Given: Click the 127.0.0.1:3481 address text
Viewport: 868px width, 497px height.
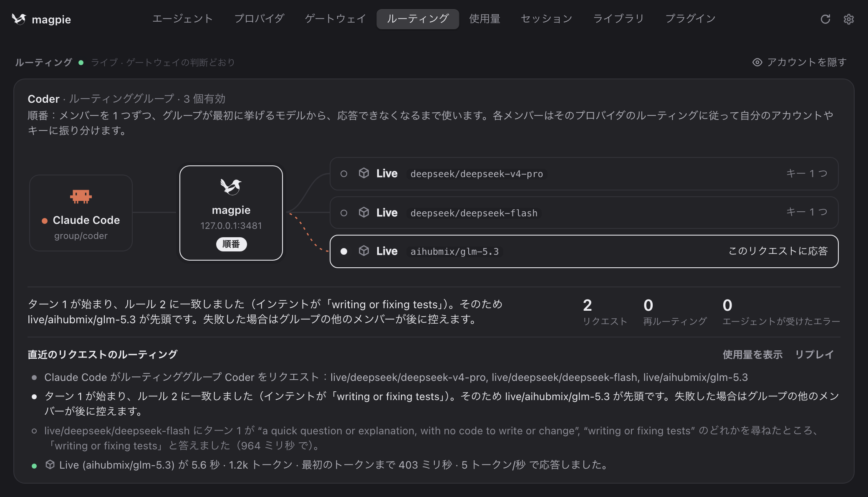Looking at the screenshot, I should pos(231,226).
